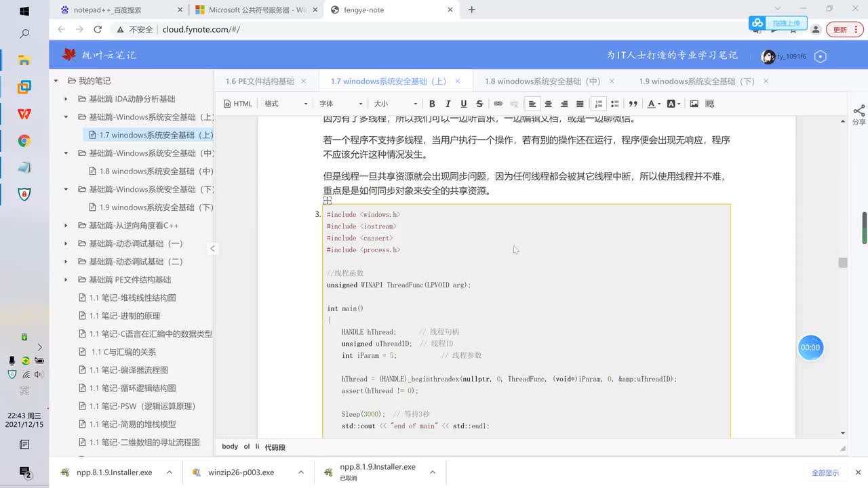Expand 基础篇-从逆向角度看C++ folder
The width and height of the screenshot is (868, 488).
tap(66, 225)
